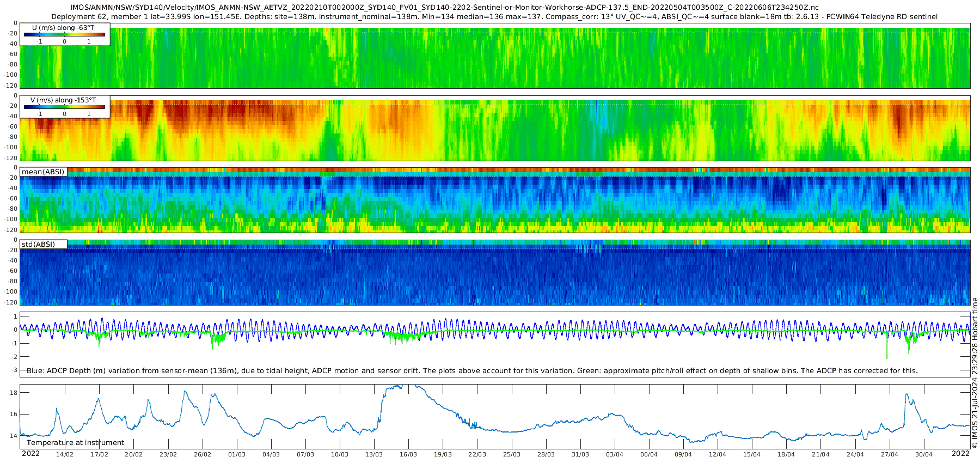Click the 14/02 date tick label
This screenshot has width=980, height=463.
click(x=65, y=454)
